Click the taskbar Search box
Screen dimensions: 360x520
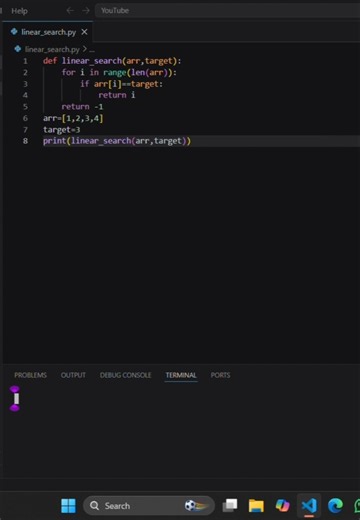pyautogui.click(x=149, y=506)
